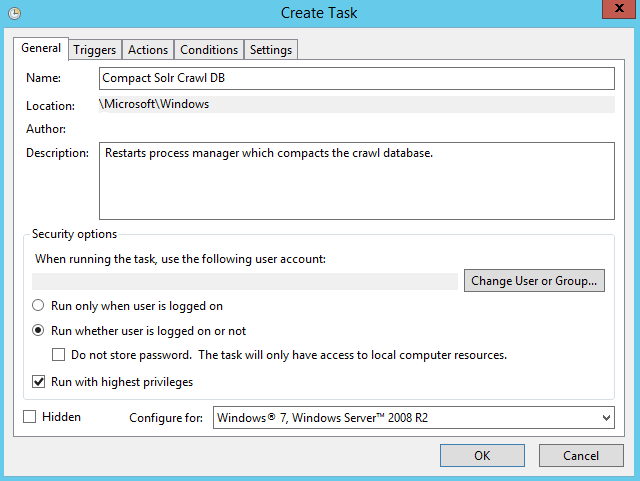Viewport: 640px width, 481px height.
Task: Click into the Name field
Action: click(x=357, y=78)
